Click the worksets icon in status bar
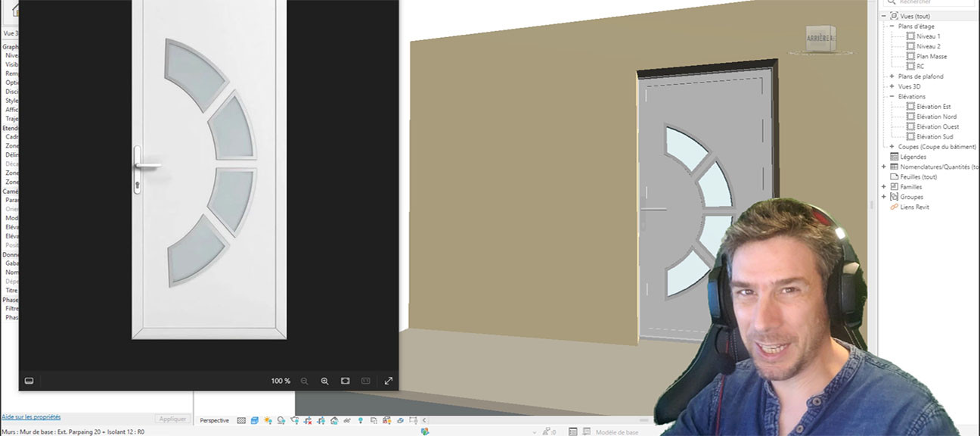This screenshot has width=980, height=436. point(425,431)
